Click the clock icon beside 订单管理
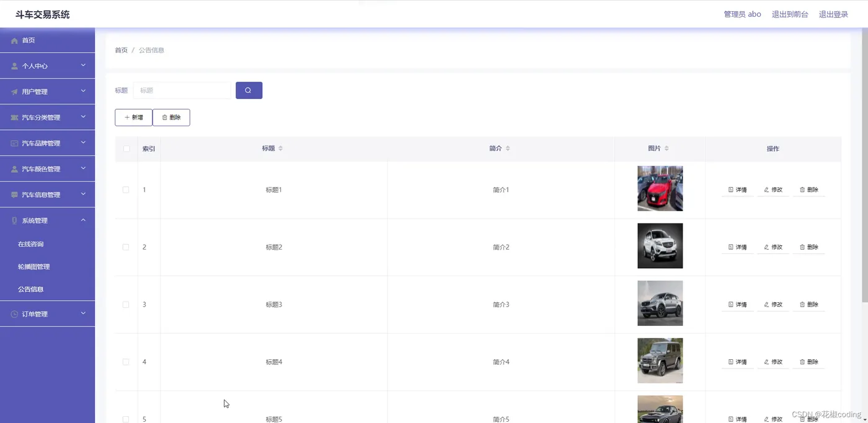The height and width of the screenshot is (423, 868). pos(14,315)
